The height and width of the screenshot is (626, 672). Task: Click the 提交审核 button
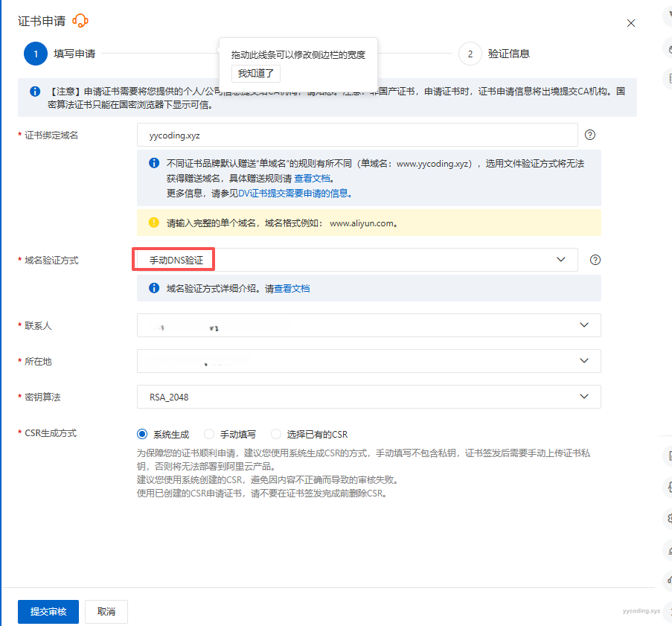pyautogui.click(x=48, y=612)
